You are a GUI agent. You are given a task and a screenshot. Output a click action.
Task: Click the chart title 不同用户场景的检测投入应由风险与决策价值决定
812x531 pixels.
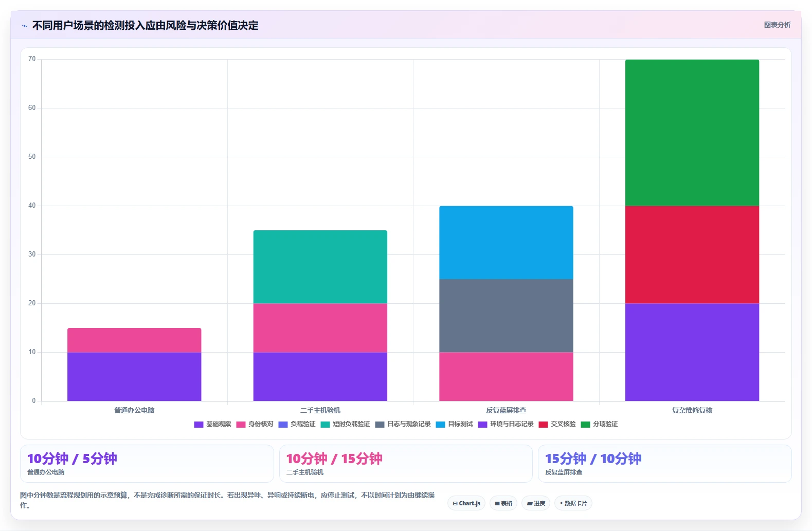click(146, 25)
